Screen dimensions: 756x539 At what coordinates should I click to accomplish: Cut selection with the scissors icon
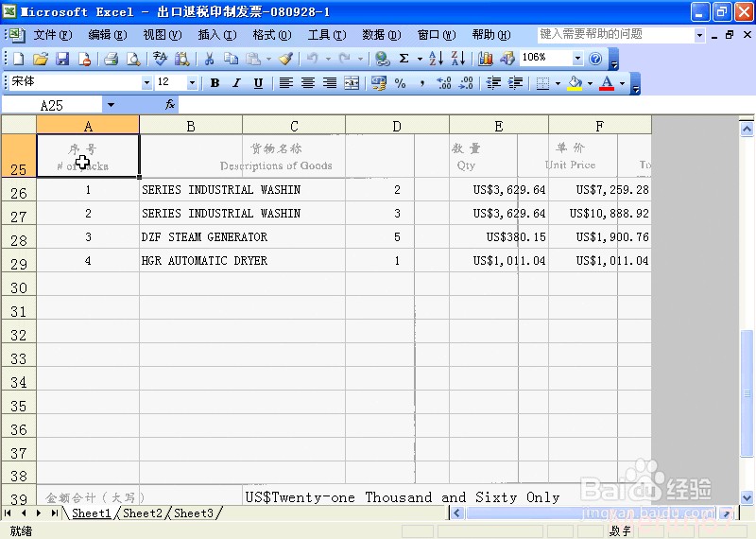tap(209, 59)
